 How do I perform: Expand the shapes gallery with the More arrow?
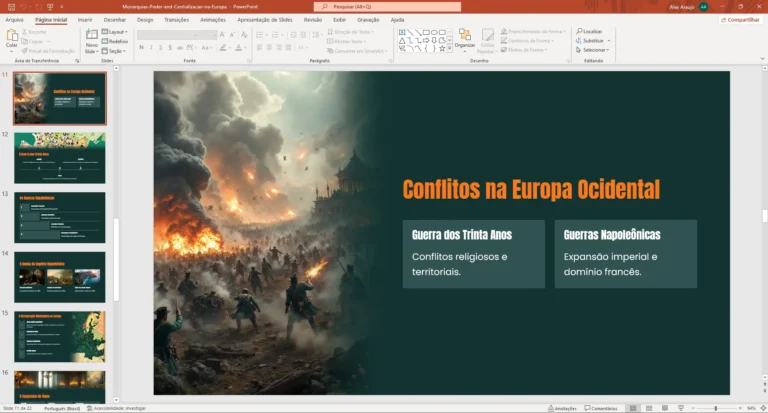click(x=450, y=49)
